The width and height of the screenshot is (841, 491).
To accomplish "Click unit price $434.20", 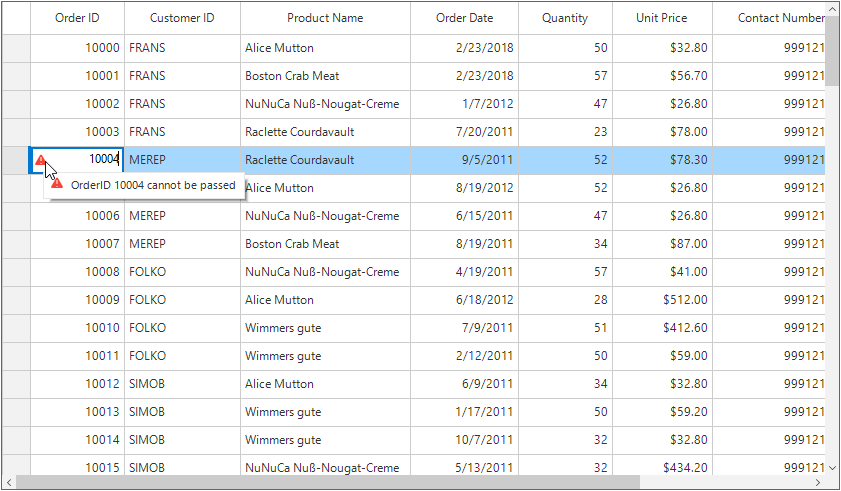I will coord(685,468).
